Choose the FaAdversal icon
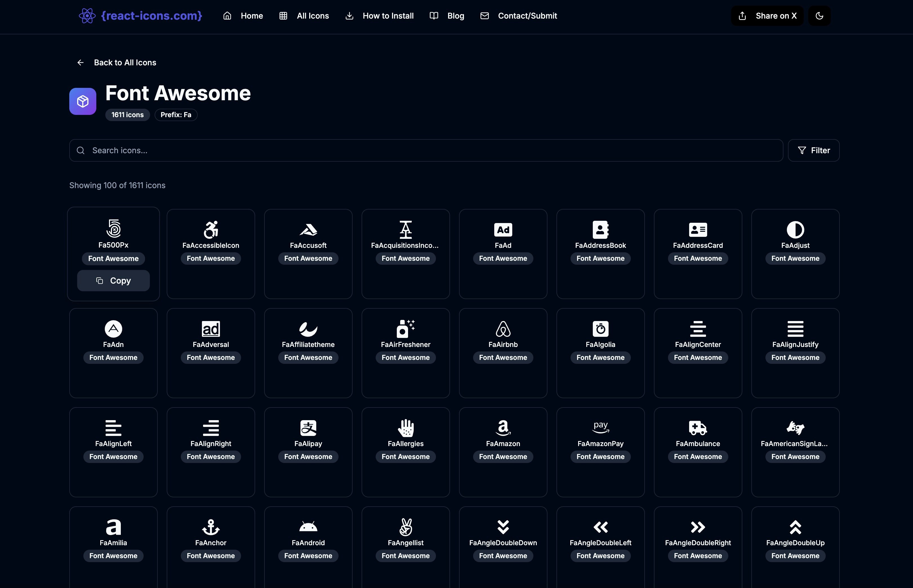Viewport: 913px width, 588px height. [211, 329]
